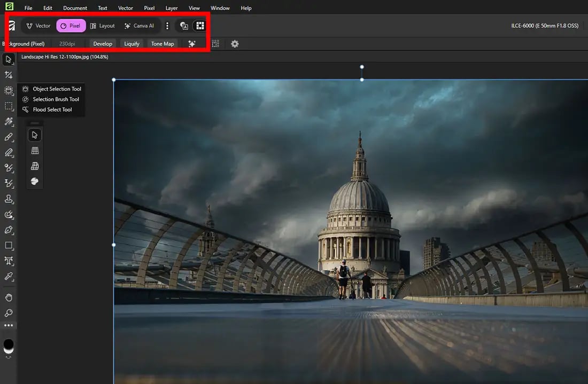Open the Layer menu
This screenshot has height=384, width=588.
(x=172, y=8)
